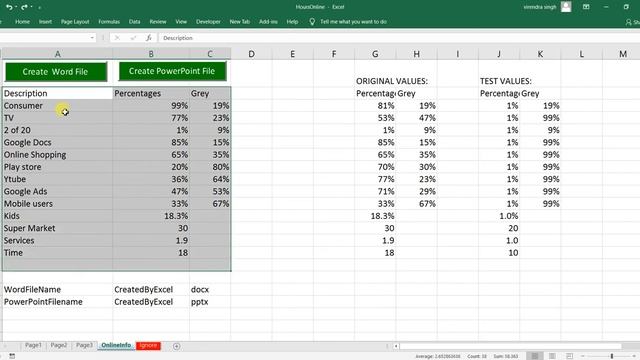Image resolution: width=640 pixels, height=360 pixels.
Task: Open the Ribbon Display Options icon
Action: (586, 7)
